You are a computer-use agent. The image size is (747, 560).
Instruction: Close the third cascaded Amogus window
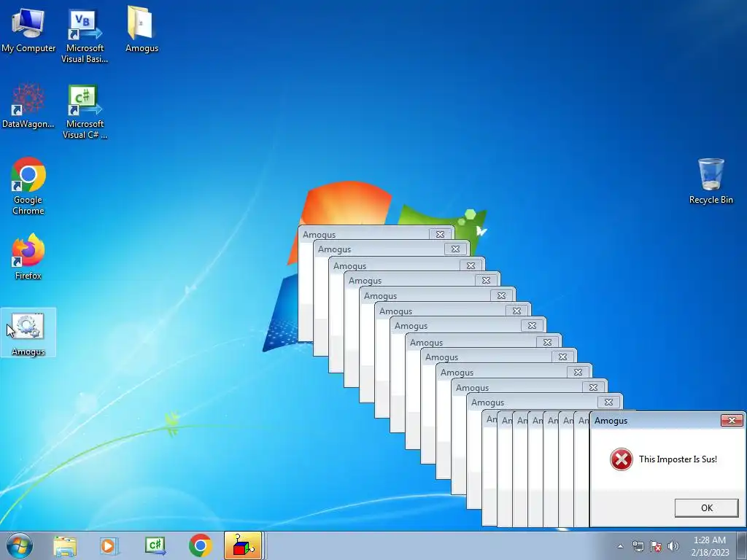pyautogui.click(x=471, y=265)
